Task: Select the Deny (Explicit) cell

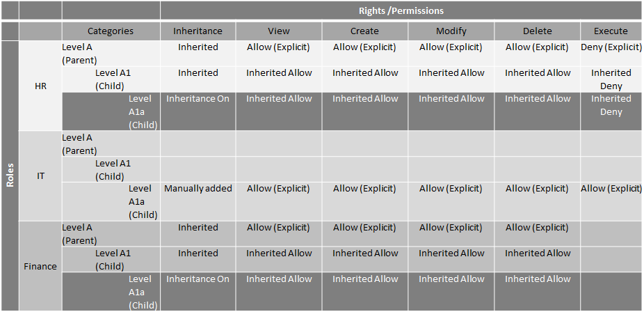Action: 611,47
